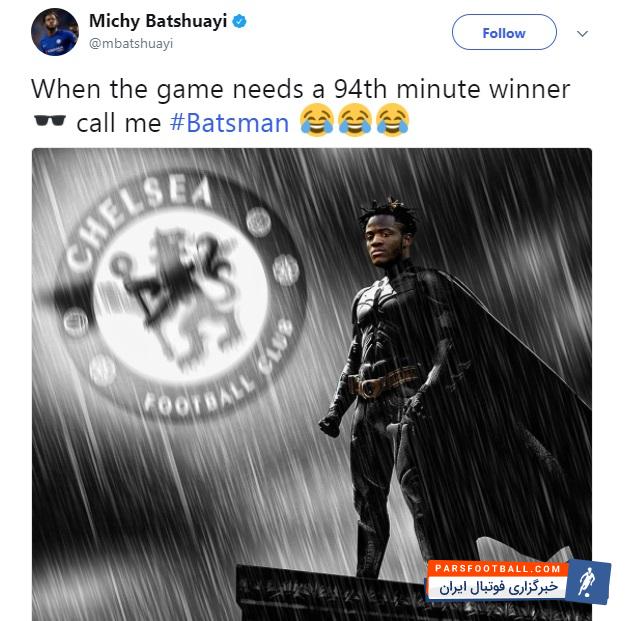Click the PARSFOOTBALL.COM watermark text
The width and height of the screenshot is (627, 621).
coord(497,568)
